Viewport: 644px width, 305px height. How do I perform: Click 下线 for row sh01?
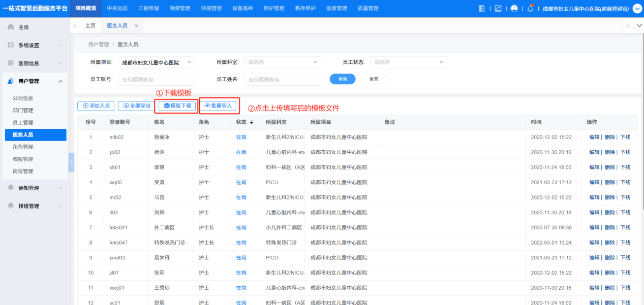tap(625, 167)
